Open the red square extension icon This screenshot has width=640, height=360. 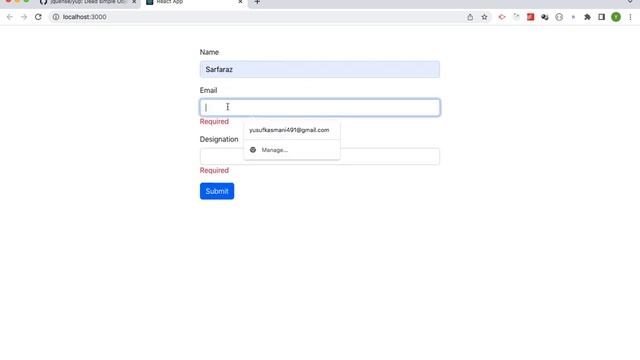click(530, 17)
